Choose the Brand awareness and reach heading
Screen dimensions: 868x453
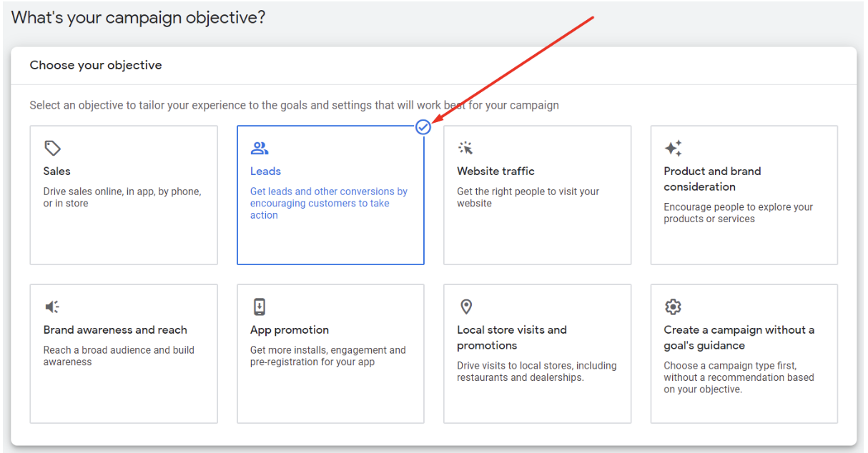click(115, 329)
